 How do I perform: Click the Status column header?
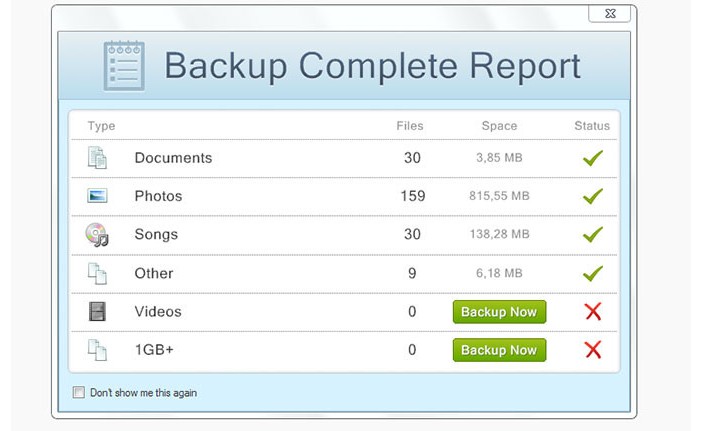tap(592, 126)
